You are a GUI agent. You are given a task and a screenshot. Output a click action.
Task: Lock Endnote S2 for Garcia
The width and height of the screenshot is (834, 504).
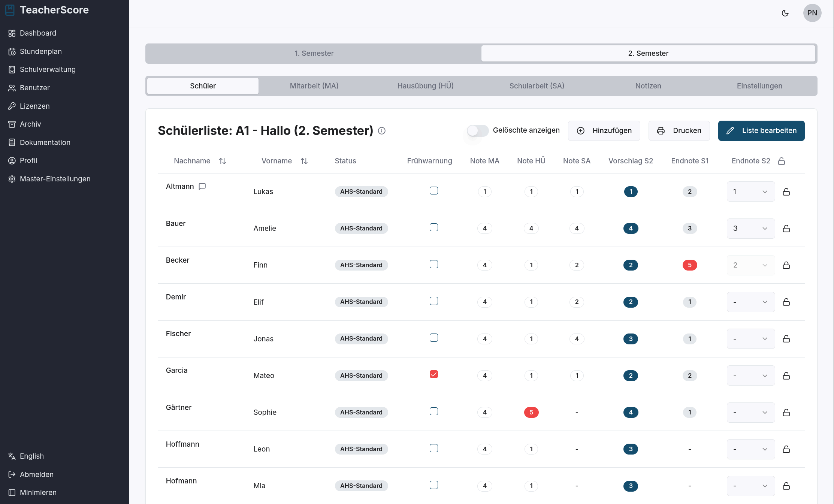(x=786, y=376)
